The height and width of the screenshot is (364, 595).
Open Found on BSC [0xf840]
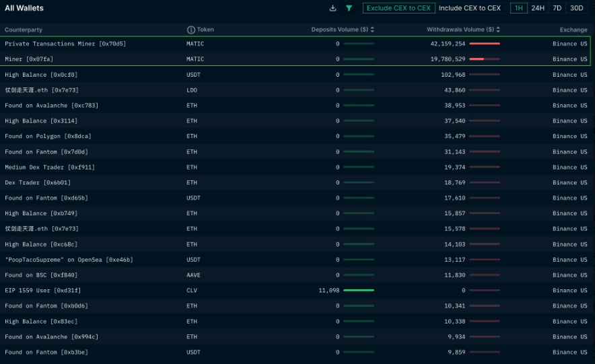coord(41,275)
